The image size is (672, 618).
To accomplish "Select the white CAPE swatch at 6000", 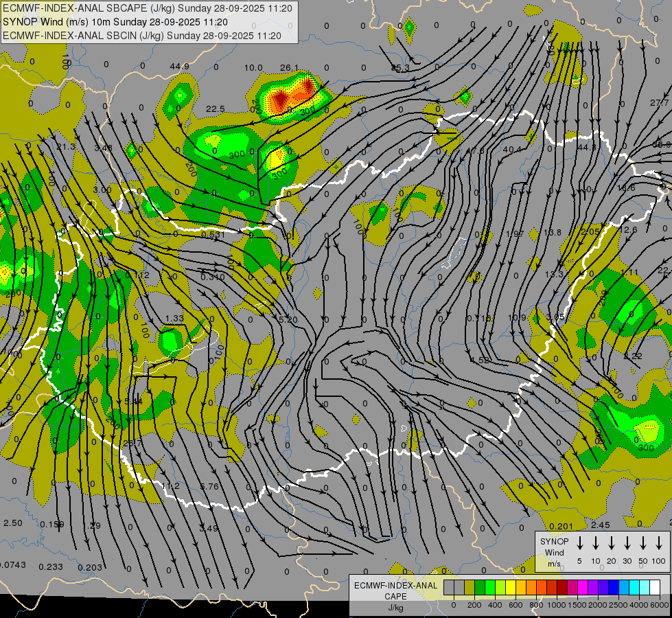I will click(x=655, y=588).
